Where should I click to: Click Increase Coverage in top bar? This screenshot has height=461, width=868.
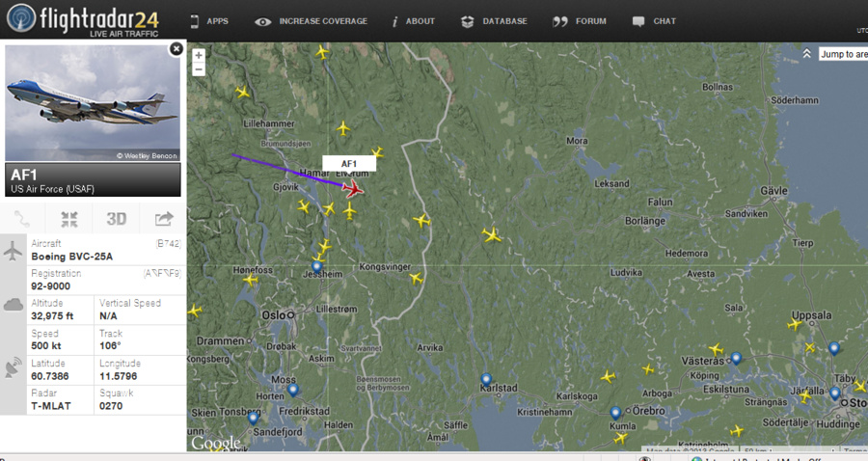[x=312, y=21]
